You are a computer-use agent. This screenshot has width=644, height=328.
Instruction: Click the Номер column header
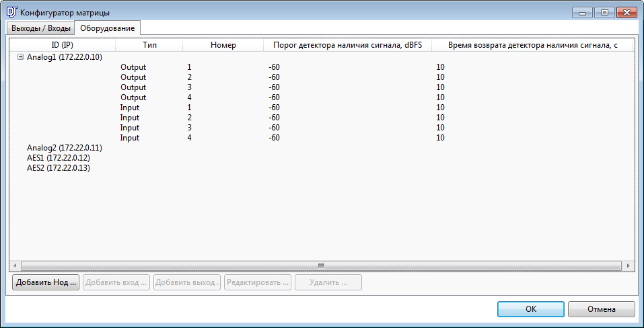(223, 45)
